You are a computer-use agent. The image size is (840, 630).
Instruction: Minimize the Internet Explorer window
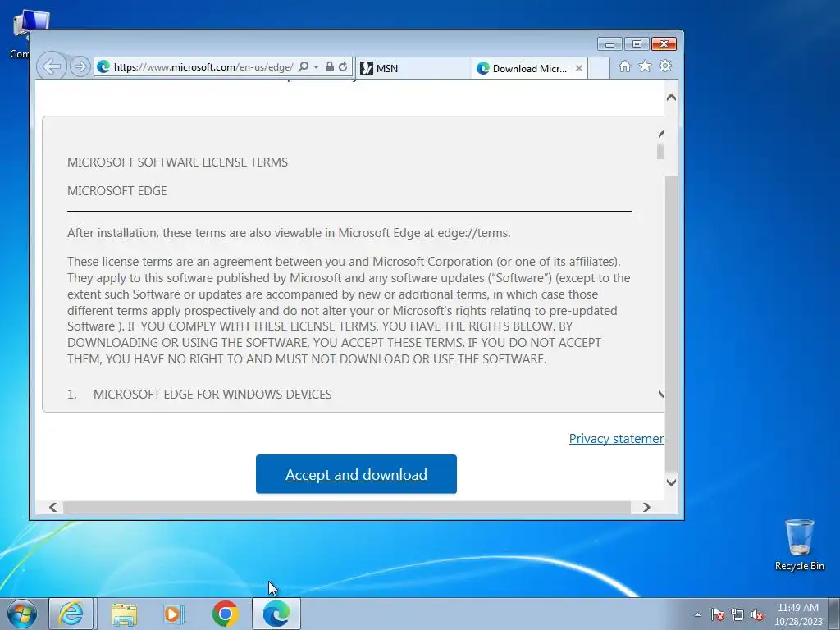coord(609,44)
